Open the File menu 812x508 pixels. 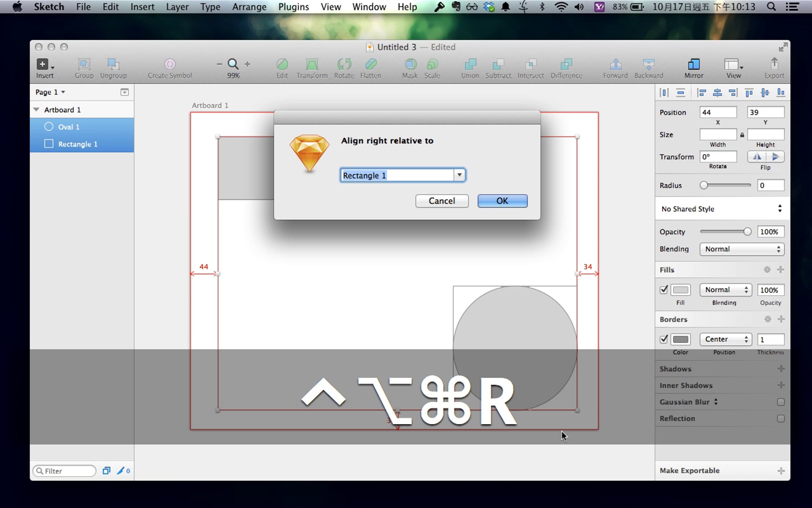click(83, 7)
